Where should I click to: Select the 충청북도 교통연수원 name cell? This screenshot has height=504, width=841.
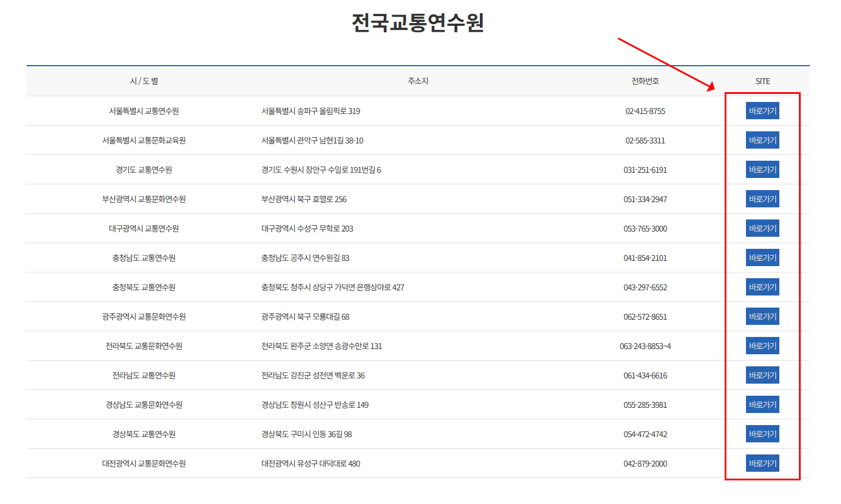point(144,287)
